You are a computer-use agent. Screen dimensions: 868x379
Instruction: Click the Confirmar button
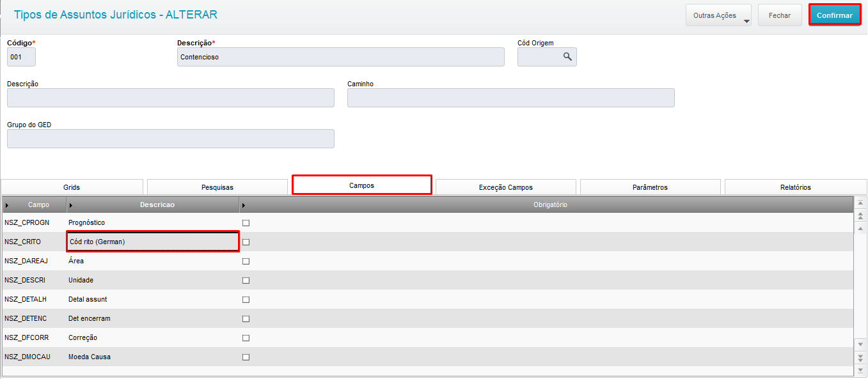pyautogui.click(x=835, y=15)
